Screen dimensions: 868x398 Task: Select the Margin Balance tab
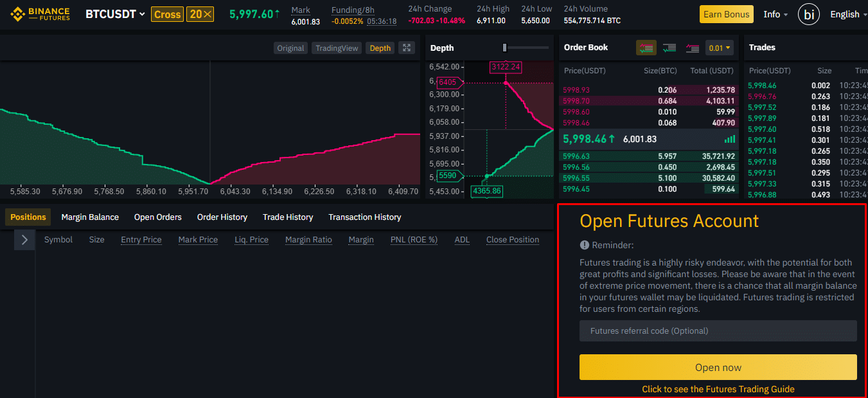[x=90, y=217]
